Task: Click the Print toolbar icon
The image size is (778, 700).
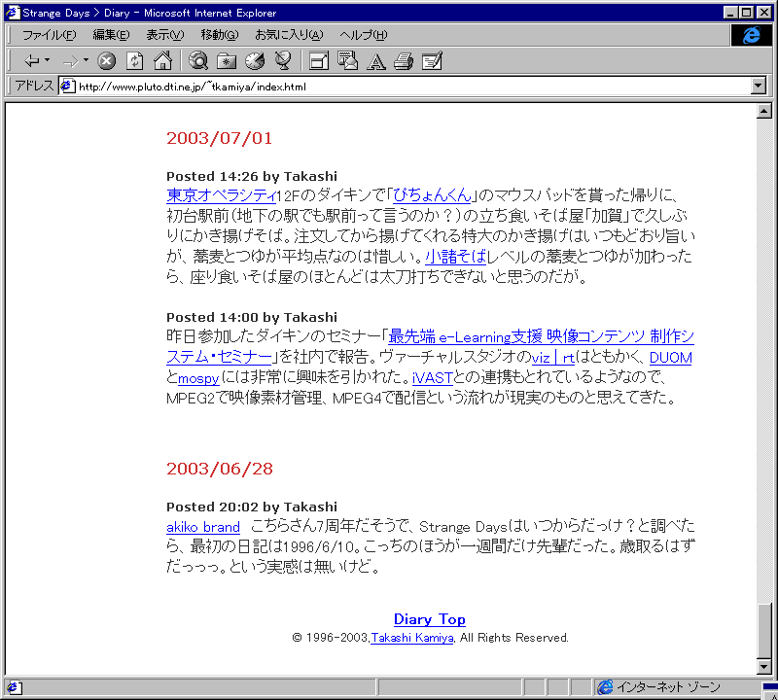Action: (404, 61)
